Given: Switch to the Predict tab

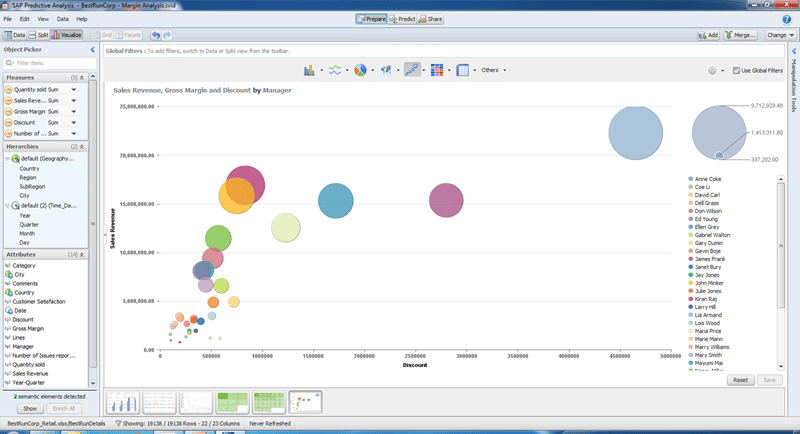Looking at the screenshot, I should [x=402, y=19].
